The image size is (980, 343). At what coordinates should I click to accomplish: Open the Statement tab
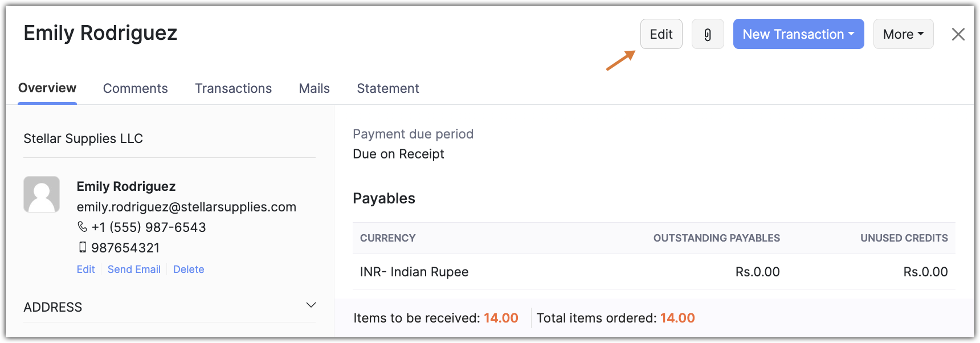click(x=387, y=88)
